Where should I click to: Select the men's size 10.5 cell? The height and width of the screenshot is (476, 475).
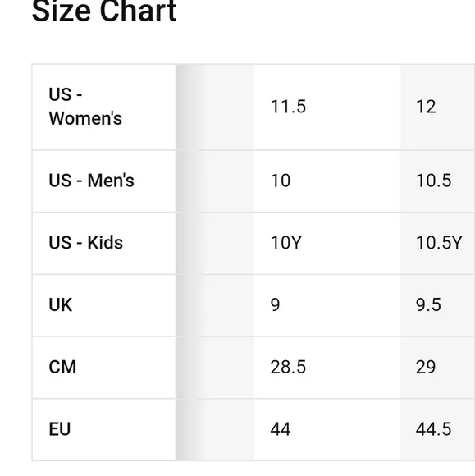coord(437,181)
